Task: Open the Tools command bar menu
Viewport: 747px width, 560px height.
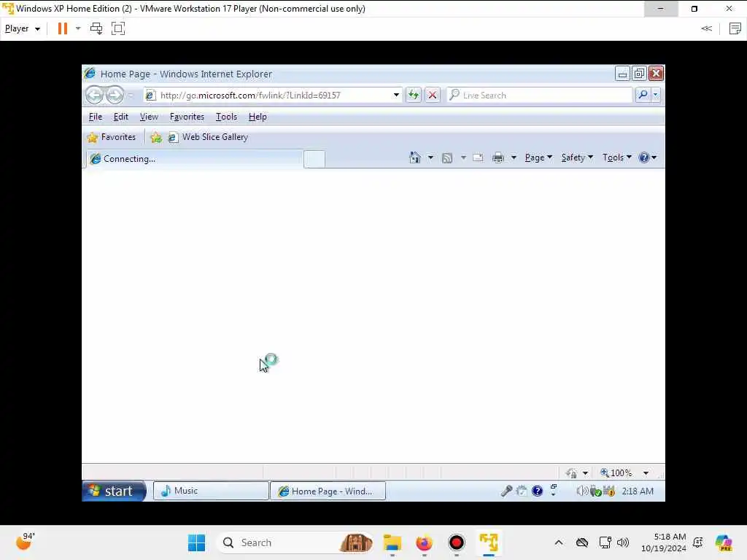Action: pos(617,157)
